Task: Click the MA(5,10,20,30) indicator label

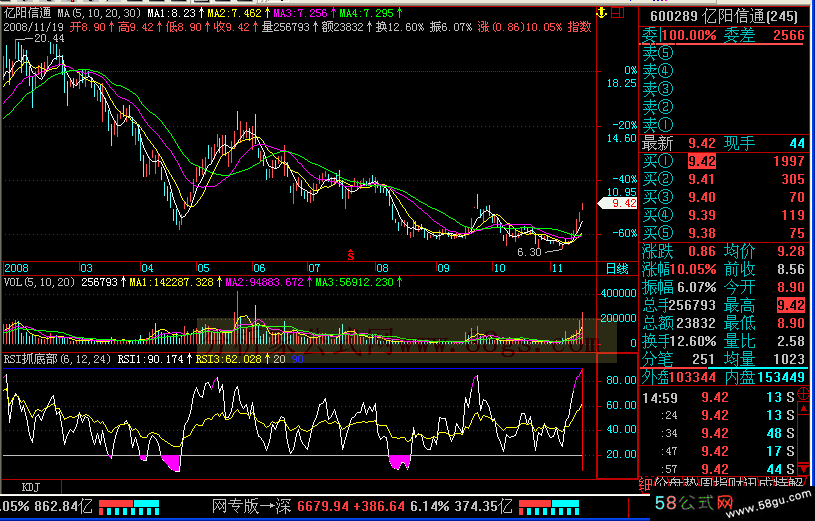Action: [99, 13]
